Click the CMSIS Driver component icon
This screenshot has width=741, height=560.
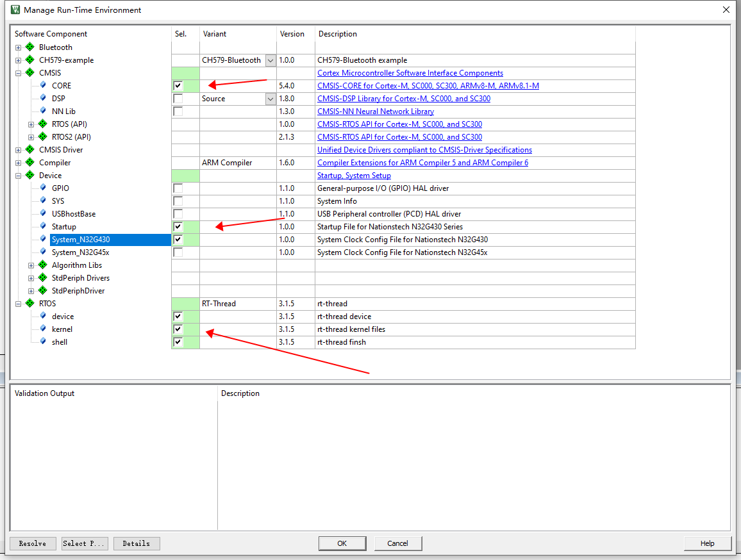[x=29, y=150]
